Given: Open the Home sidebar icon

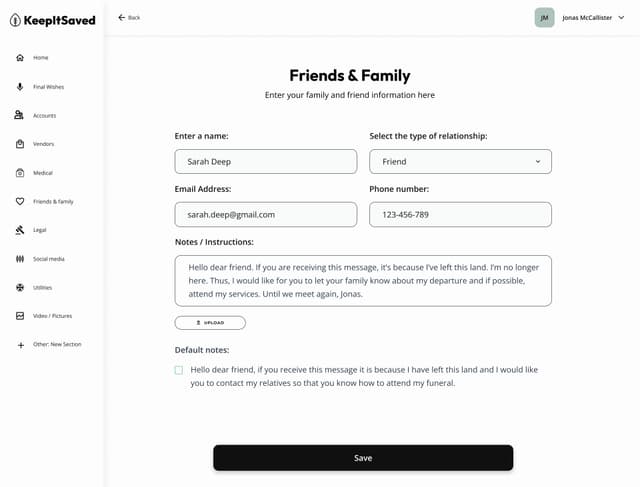Looking at the screenshot, I should click(20, 58).
